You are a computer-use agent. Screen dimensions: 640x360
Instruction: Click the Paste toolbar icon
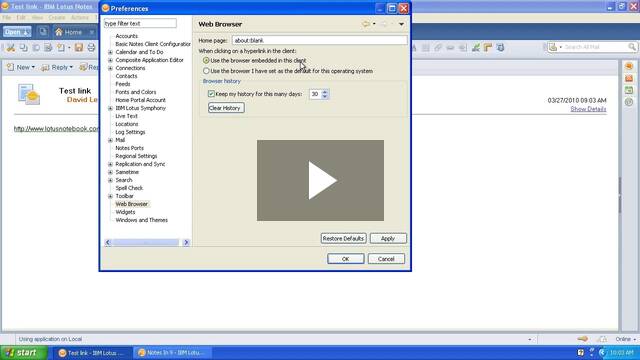pos(36,48)
